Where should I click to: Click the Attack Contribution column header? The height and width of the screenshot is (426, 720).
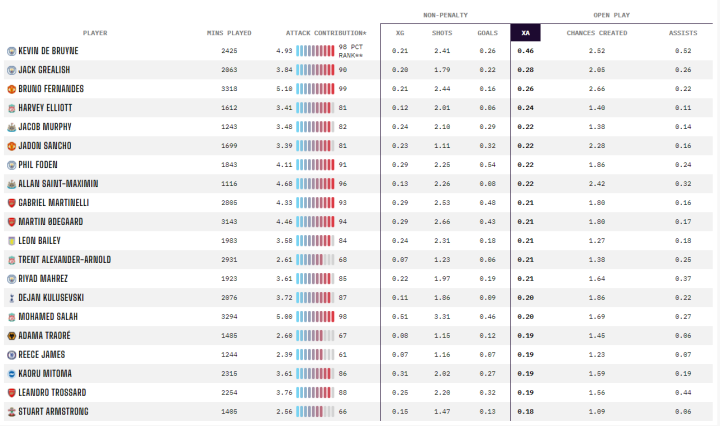tap(326, 33)
